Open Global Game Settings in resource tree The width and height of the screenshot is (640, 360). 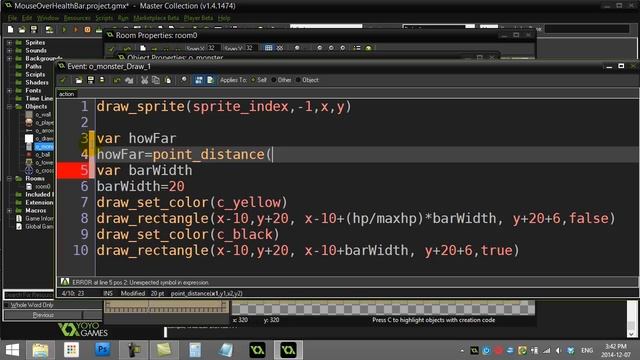pos(39,227)
